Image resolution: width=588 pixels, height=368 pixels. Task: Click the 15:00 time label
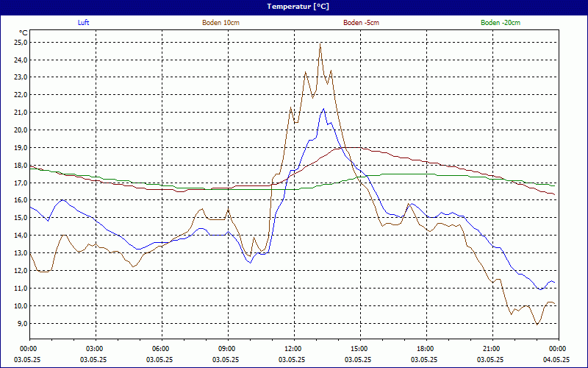pyautogui.click(x=360, y=349)
